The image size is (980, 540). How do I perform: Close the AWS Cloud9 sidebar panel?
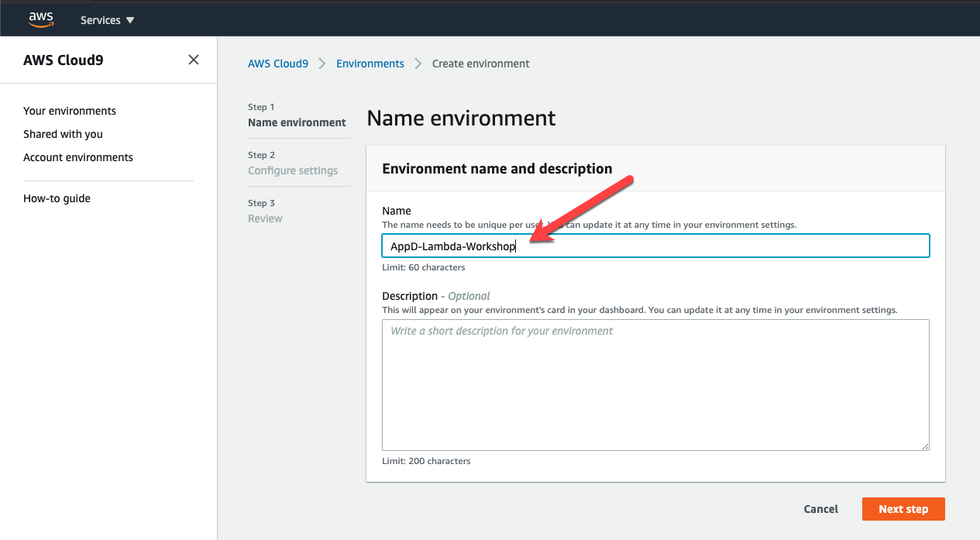point(194,60)
